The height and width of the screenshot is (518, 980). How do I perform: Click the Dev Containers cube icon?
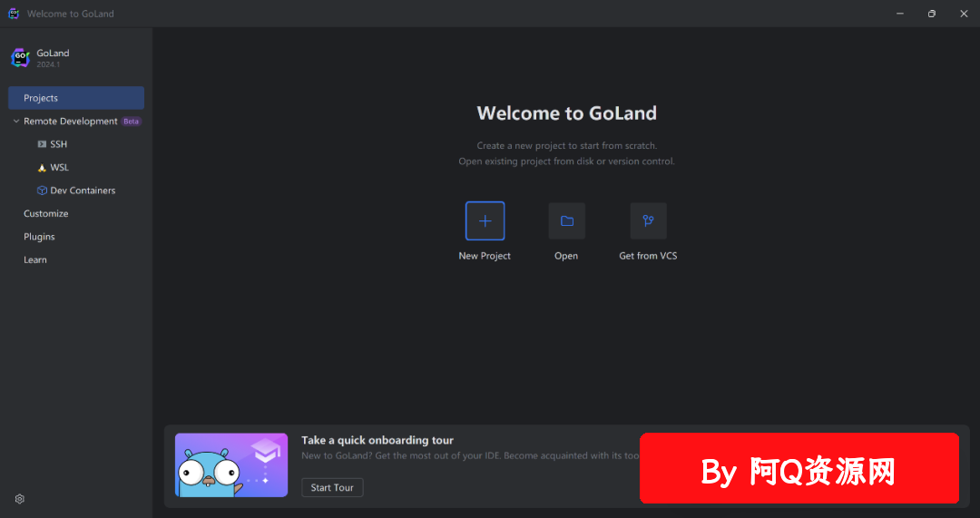[42, 191]
